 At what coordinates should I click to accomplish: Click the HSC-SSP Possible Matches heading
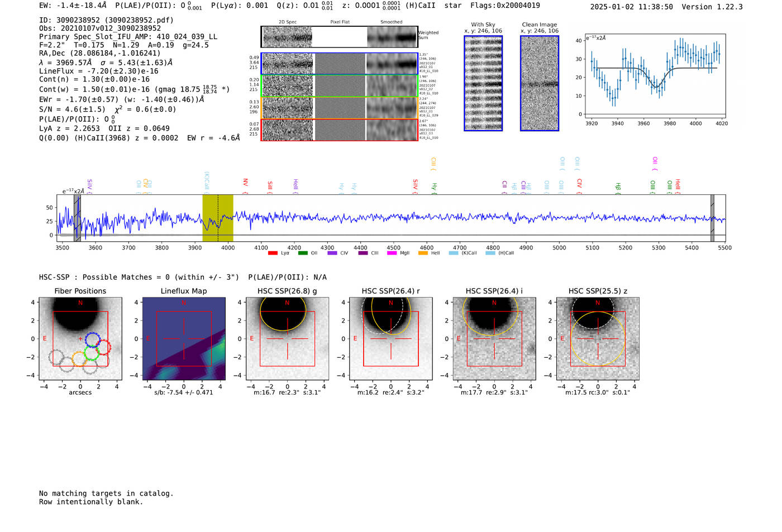click(x=183, y=277)
